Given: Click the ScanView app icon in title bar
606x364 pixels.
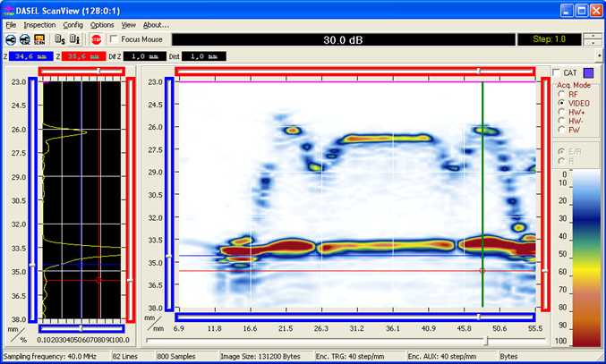Looking at the screenshot, I should click(x=8, y=10).
